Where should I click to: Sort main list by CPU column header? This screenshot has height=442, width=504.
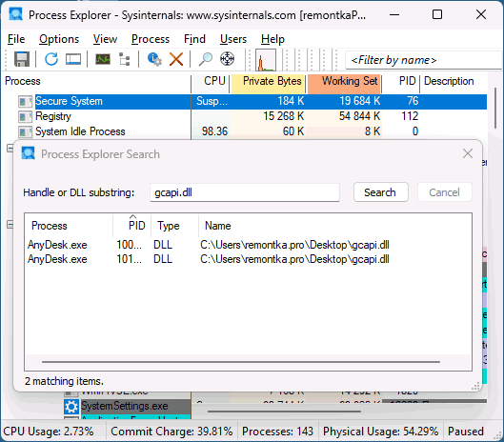pos(211,81)
